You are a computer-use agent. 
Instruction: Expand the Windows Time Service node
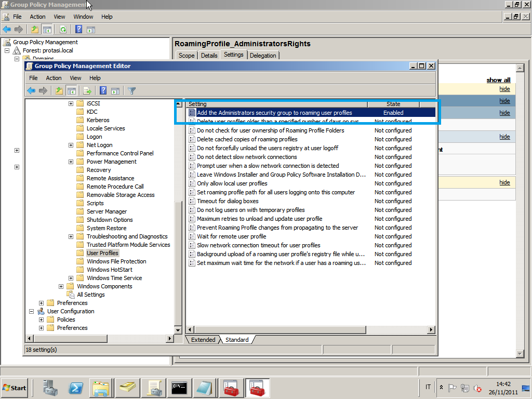point(71,278)
